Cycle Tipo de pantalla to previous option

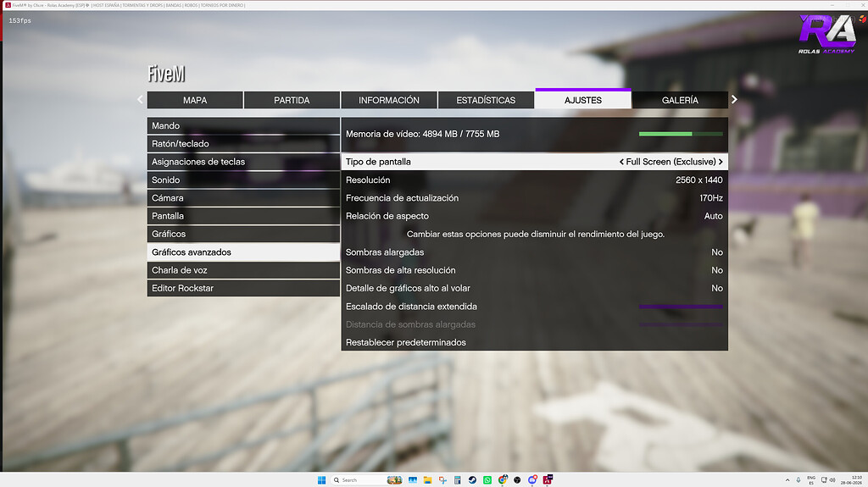tap(621, 162)
